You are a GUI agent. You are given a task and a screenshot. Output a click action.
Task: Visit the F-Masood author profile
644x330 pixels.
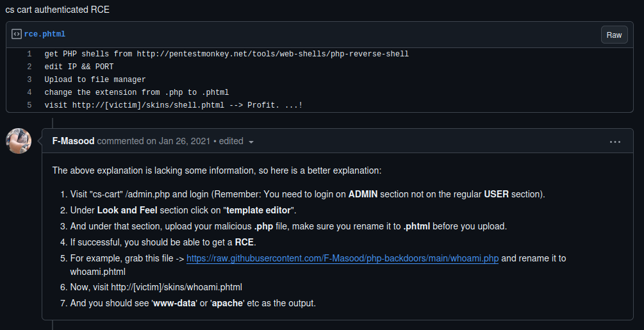(74, 141)
